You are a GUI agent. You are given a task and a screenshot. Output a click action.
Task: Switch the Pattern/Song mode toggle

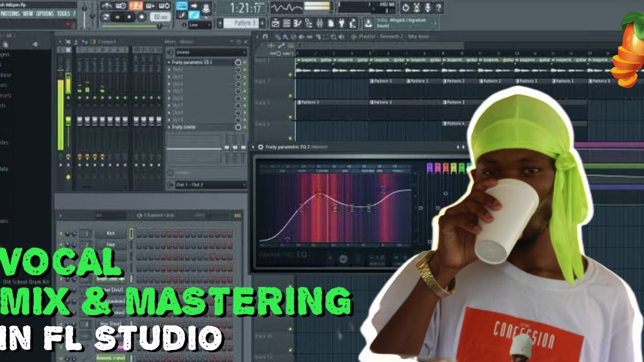pos(106,17)
